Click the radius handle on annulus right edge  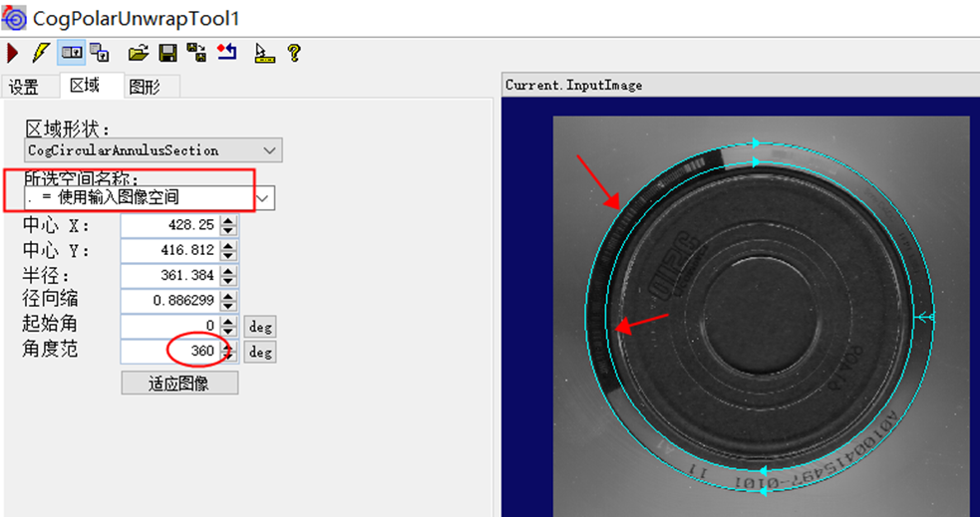(924, 318)
